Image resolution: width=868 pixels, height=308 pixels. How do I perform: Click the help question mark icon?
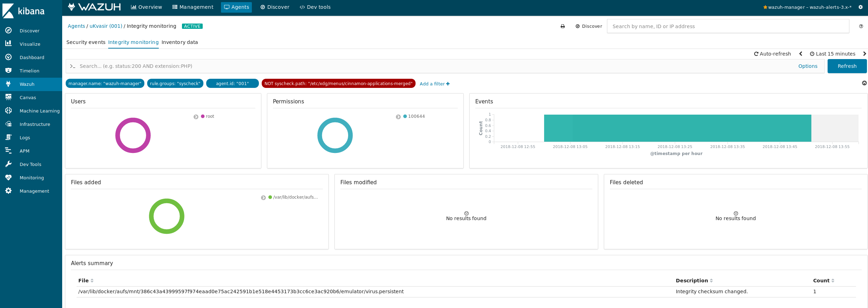pos(861,26)
